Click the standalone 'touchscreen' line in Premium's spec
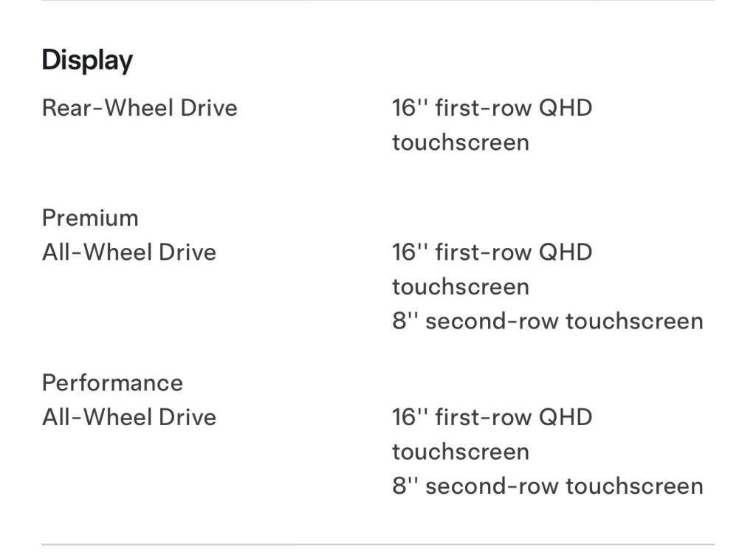The height and width of the screenshot is (558, 756). pos(461,286)
